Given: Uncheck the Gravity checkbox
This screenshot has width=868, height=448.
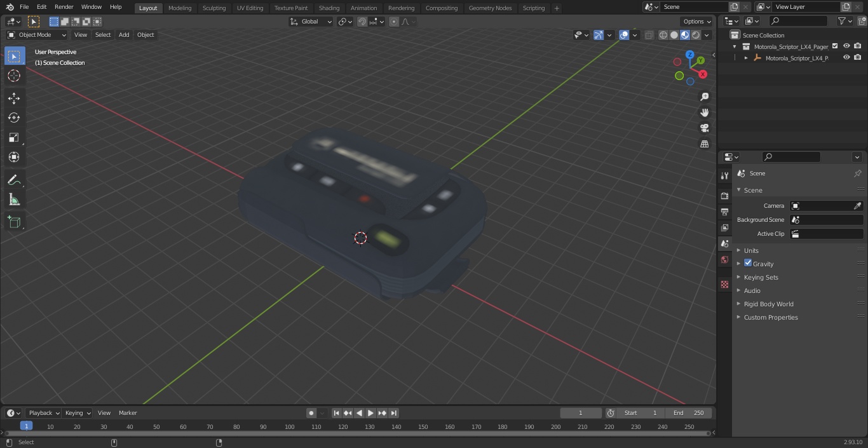Looking at the screenshot, I should click(x=748, y=263).
